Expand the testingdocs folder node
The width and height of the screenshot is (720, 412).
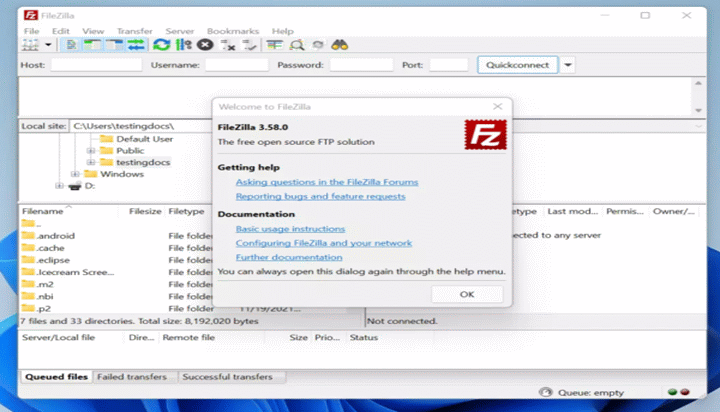91,162
